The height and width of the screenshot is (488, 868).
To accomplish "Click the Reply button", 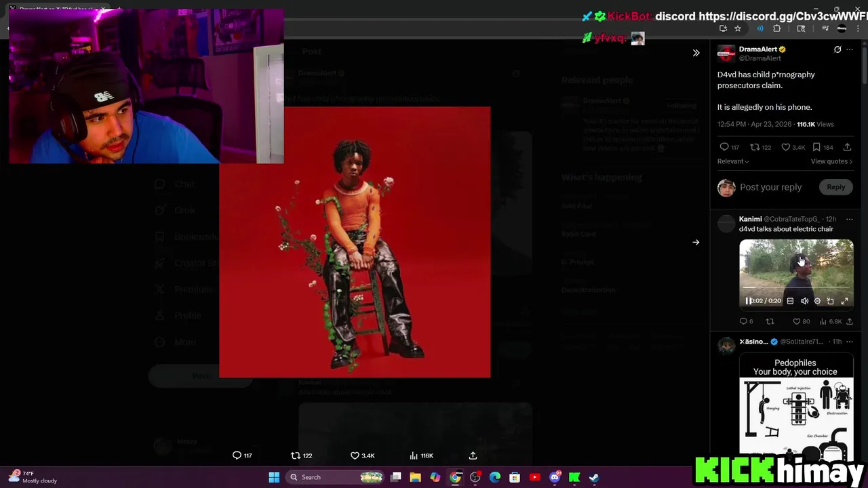I will [836, 187].
